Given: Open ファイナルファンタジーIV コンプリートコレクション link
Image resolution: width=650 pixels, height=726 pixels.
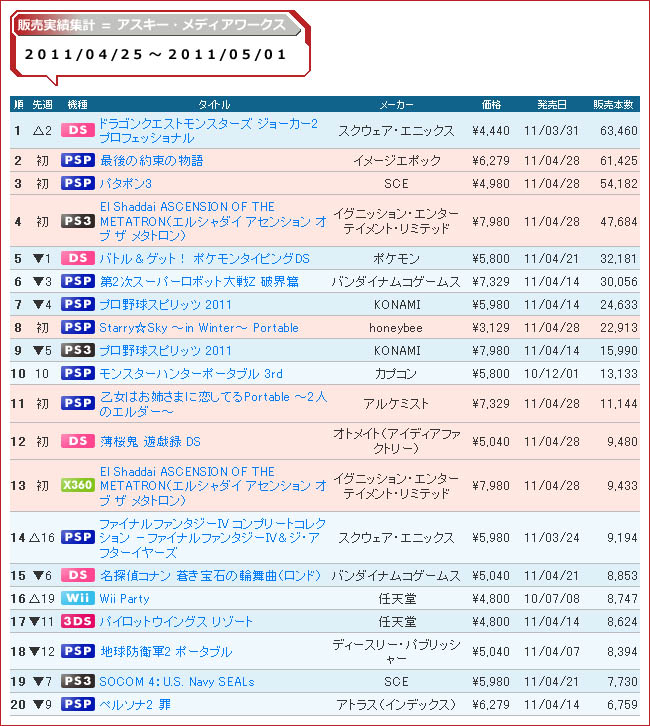Looking at the screenshot, I should (212, 538).
